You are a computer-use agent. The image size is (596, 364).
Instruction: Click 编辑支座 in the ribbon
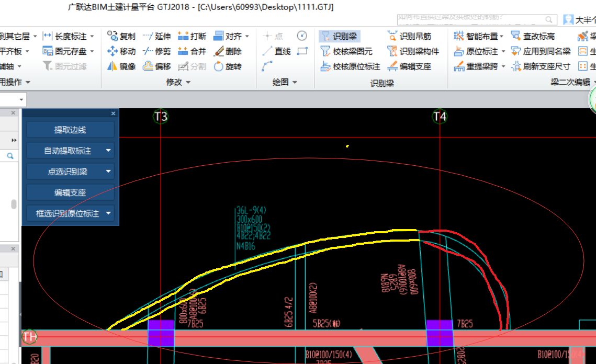(409, 66)
